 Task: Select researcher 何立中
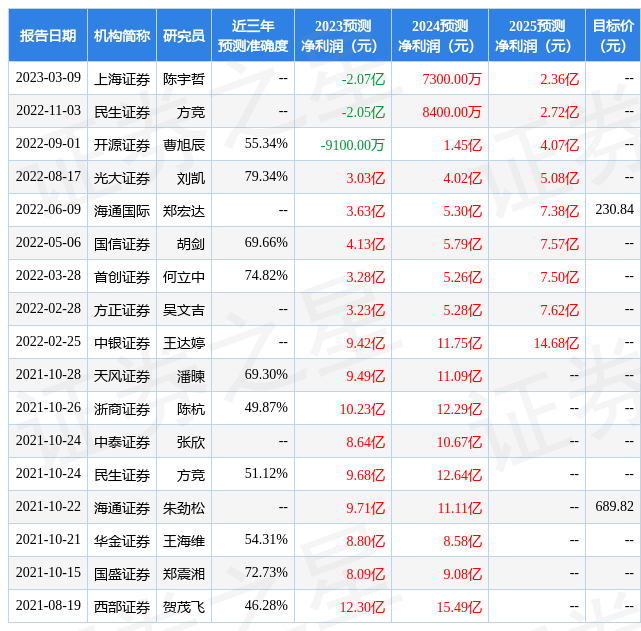[x=184, y=277]
